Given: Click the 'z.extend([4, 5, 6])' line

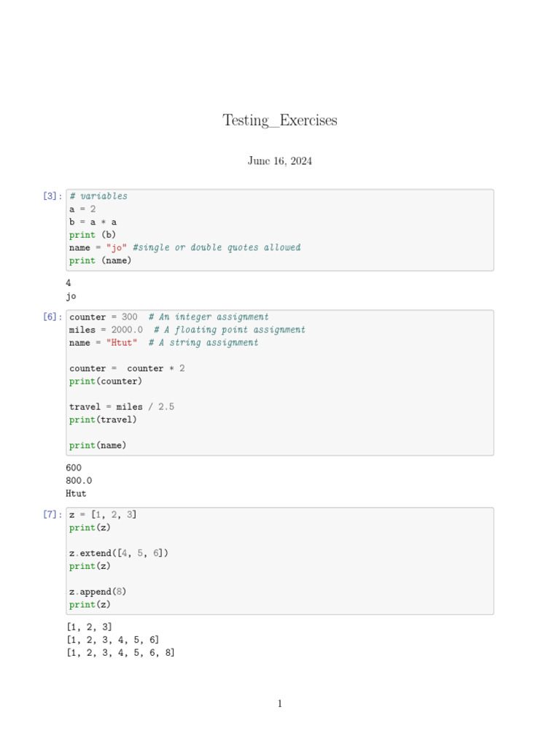Looking at the screenshot, I should tap(119, 553).
